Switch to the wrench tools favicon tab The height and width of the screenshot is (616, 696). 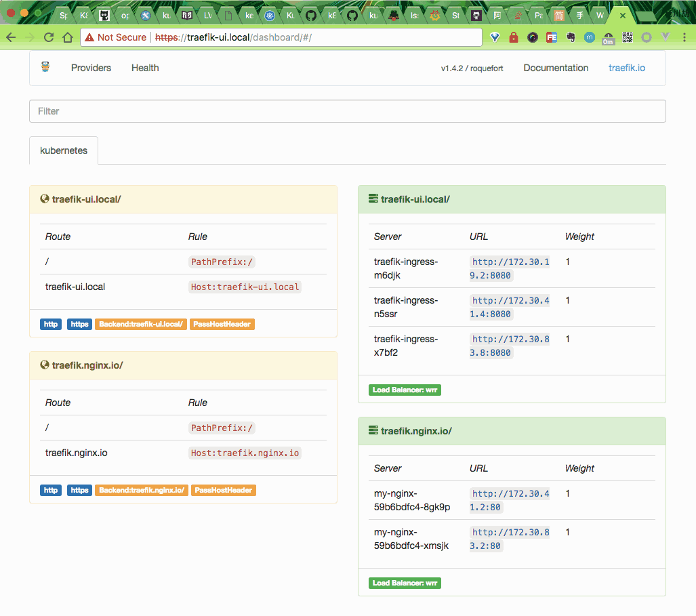[x=146, y=16]
